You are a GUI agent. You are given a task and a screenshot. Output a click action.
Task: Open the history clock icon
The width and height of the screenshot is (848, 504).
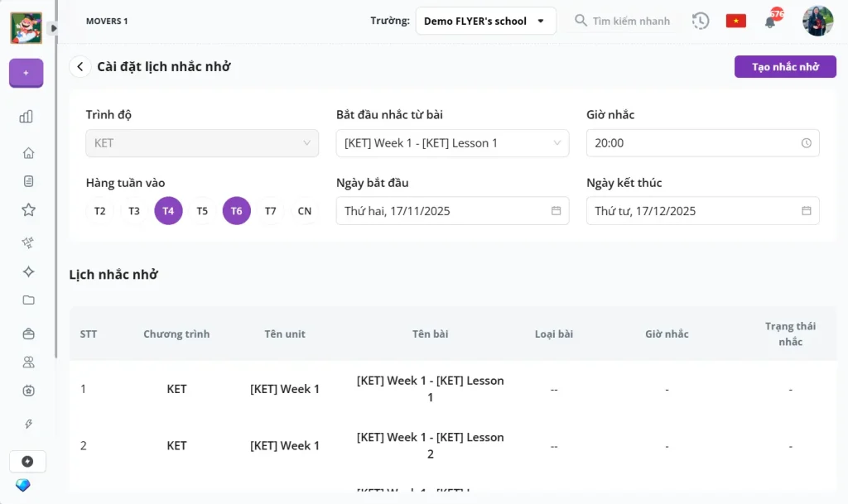click(x=701, y=21)
